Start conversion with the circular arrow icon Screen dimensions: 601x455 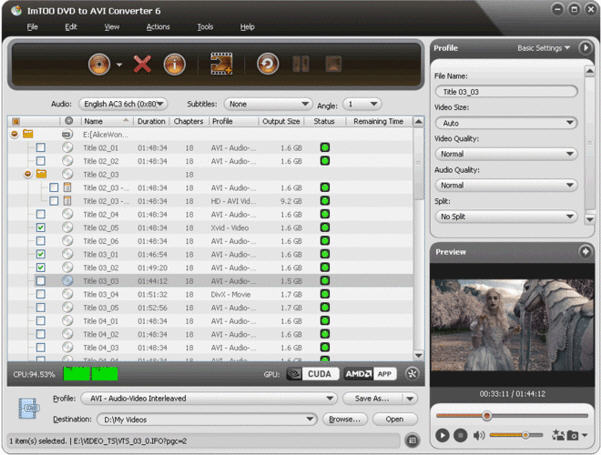point(267,65)
